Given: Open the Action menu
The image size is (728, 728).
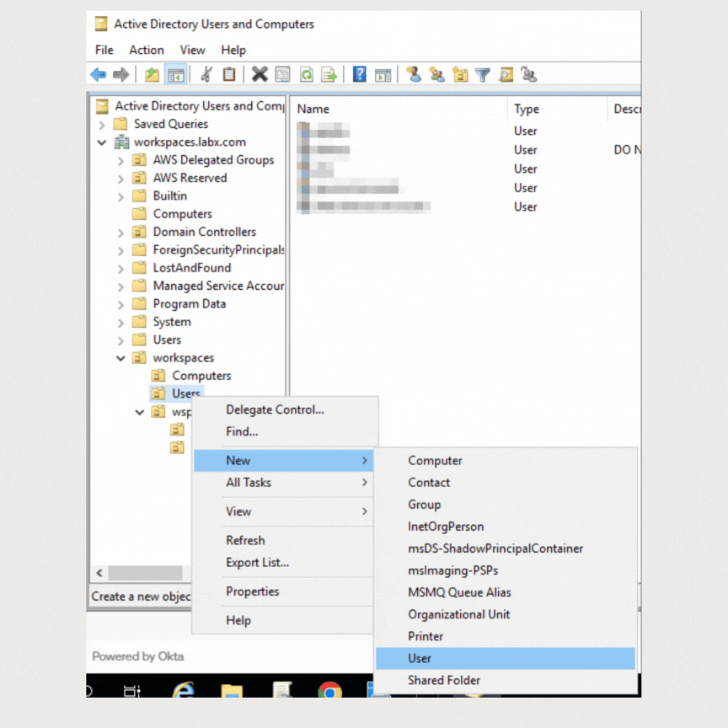Looking at the screenshot, I should pyautogui.click(x=147, y=50).
